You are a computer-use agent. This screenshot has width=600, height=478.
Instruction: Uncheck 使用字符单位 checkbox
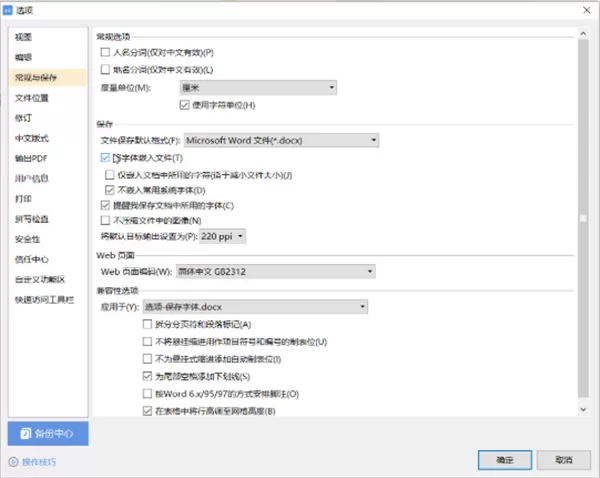[184, 105]
